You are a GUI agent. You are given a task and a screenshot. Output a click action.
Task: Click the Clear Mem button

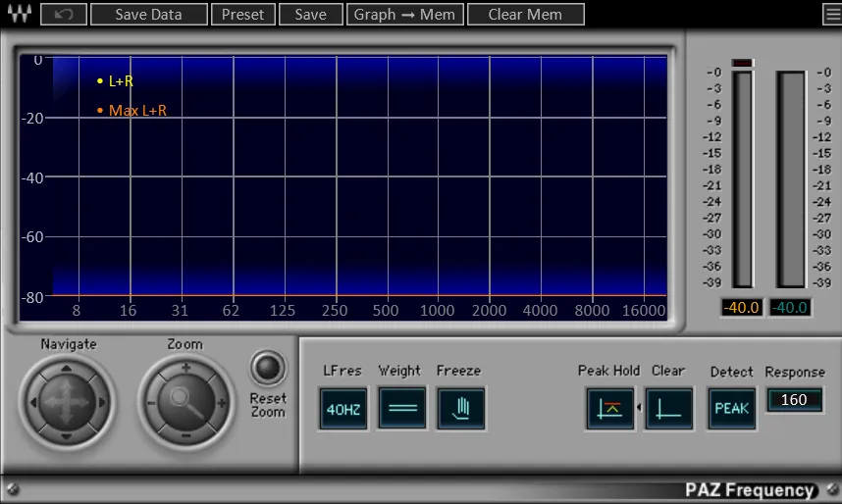coord(525,14)
